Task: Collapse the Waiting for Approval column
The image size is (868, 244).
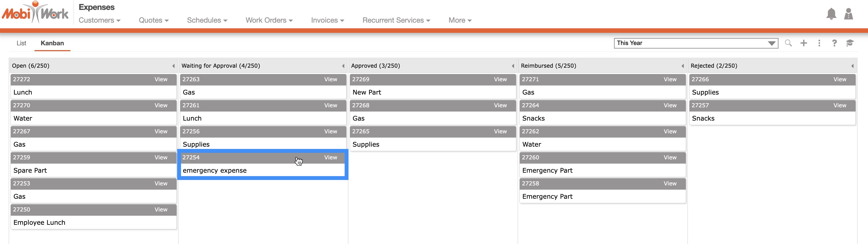Action: click(343, 66)
